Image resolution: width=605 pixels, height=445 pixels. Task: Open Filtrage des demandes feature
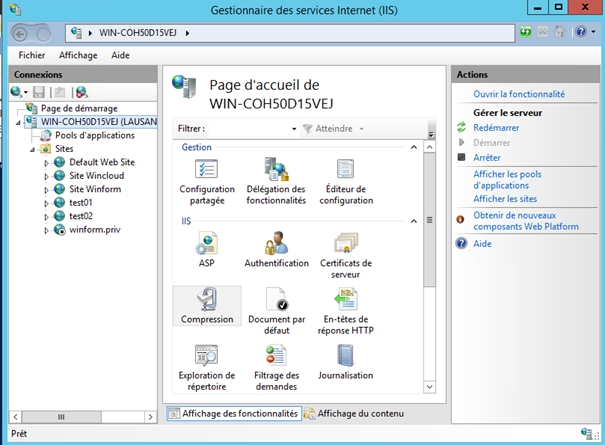tap(276, 358)
